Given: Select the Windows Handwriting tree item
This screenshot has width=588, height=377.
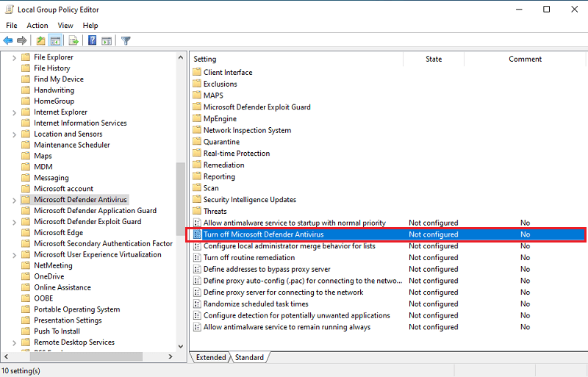Looking at the screenshot, I should click(54, 90).
